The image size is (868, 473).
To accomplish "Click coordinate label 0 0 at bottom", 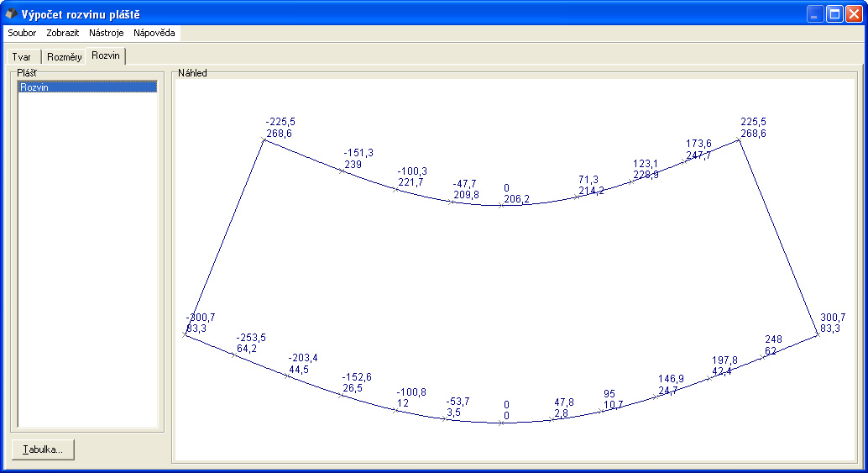I will click(506, 411).
